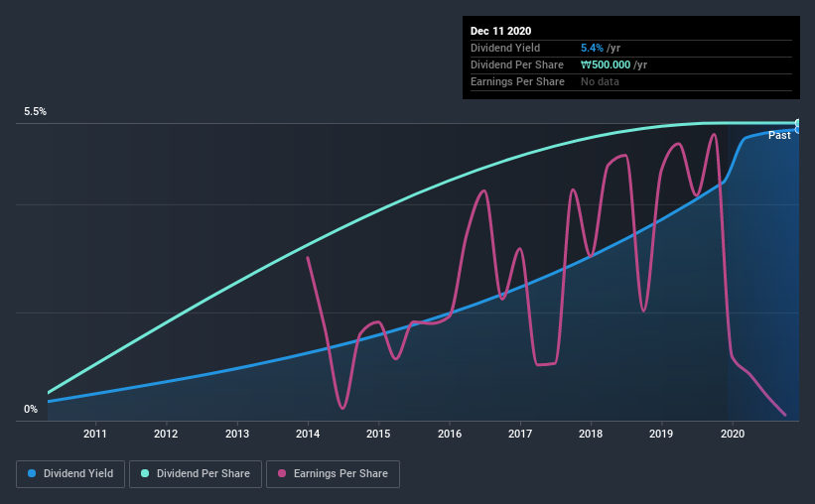815x504 pixels.
Task: Click the 2018 x-axis label
Action: (x=591, y=434)
